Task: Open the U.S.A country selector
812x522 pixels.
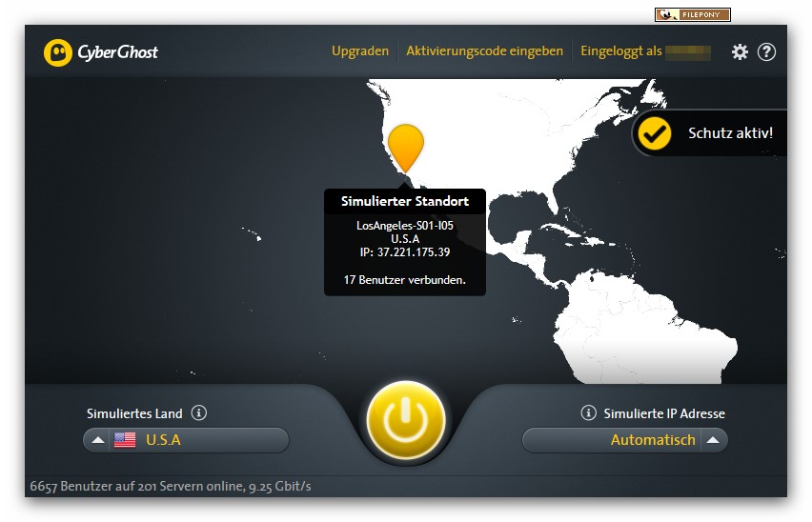Action: pos(186,440)
